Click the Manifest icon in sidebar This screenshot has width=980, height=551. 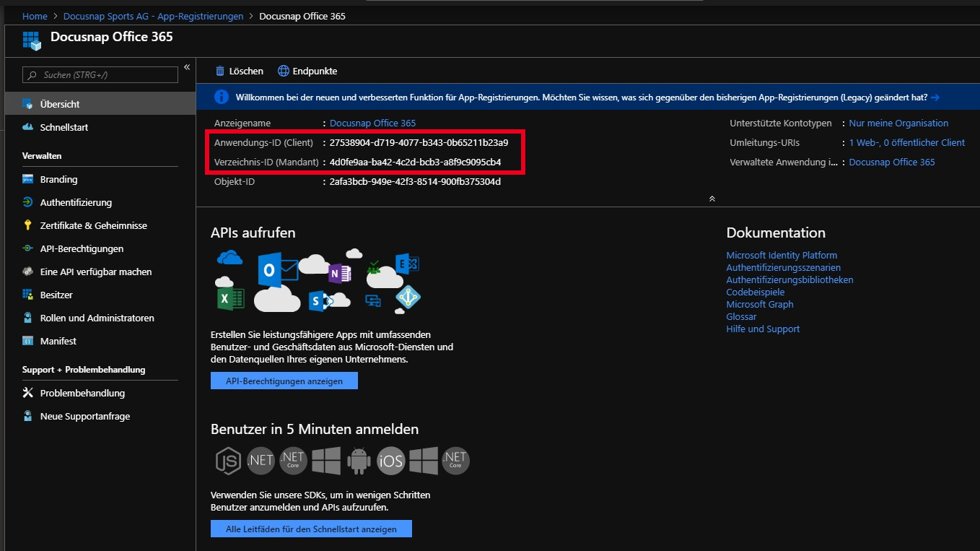[x=28, y=341]
